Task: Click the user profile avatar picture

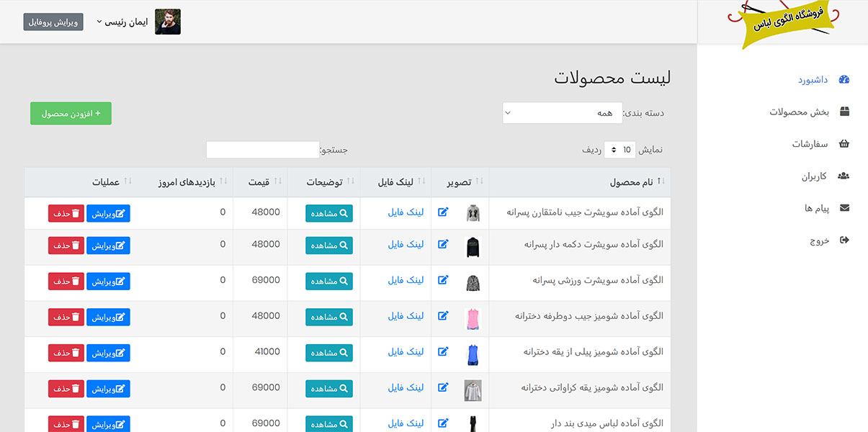Action: pyautogui.click(x=168, y=22)
